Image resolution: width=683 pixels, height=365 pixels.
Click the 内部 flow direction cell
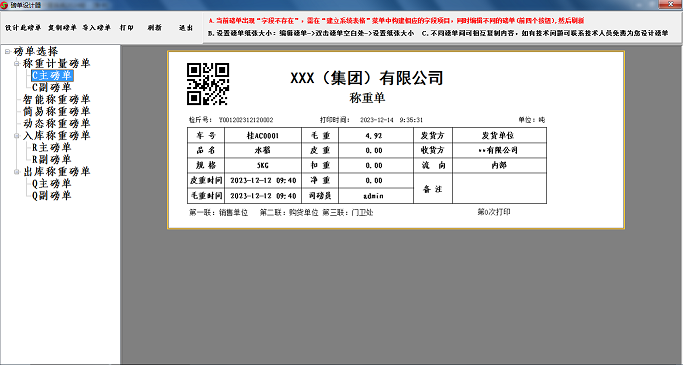(499, 166)
